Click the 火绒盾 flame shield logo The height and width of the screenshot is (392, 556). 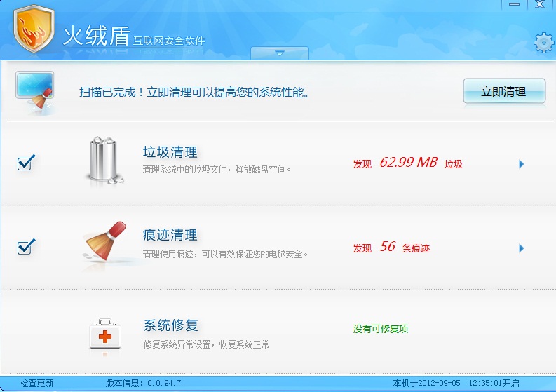(34, 29)
